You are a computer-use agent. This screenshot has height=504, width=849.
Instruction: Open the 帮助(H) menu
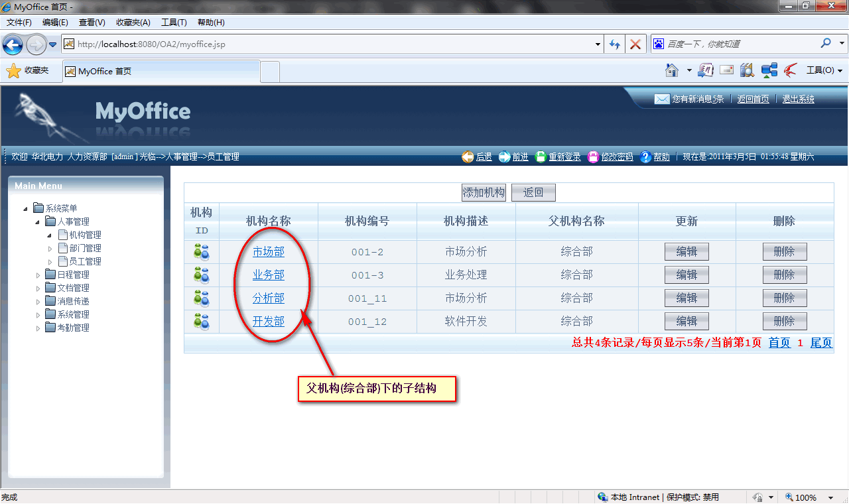pos(212,23)
